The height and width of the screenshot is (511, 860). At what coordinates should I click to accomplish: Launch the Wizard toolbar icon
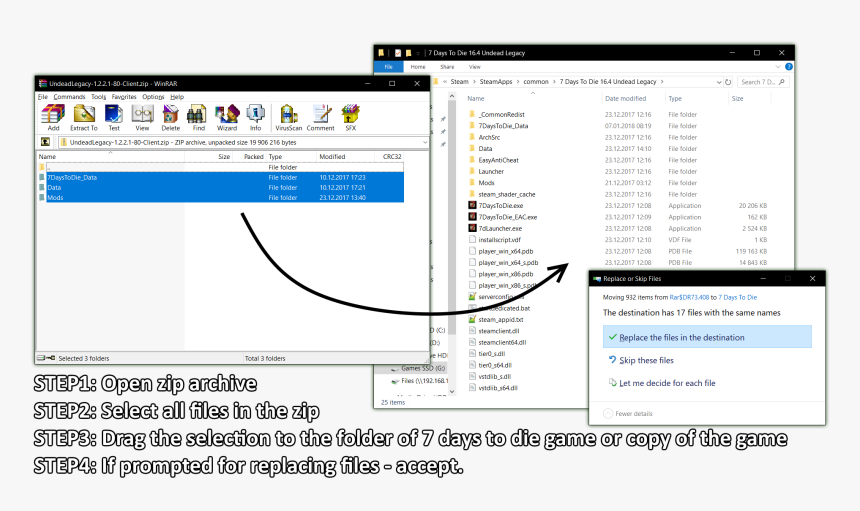click(227, 117)
